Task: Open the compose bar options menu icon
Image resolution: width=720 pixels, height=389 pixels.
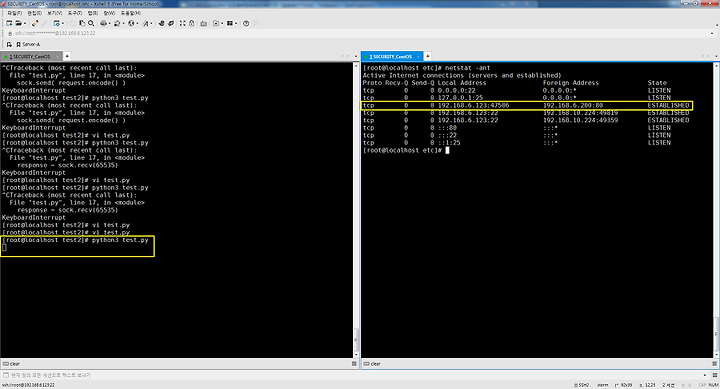Action: point(714,375)
